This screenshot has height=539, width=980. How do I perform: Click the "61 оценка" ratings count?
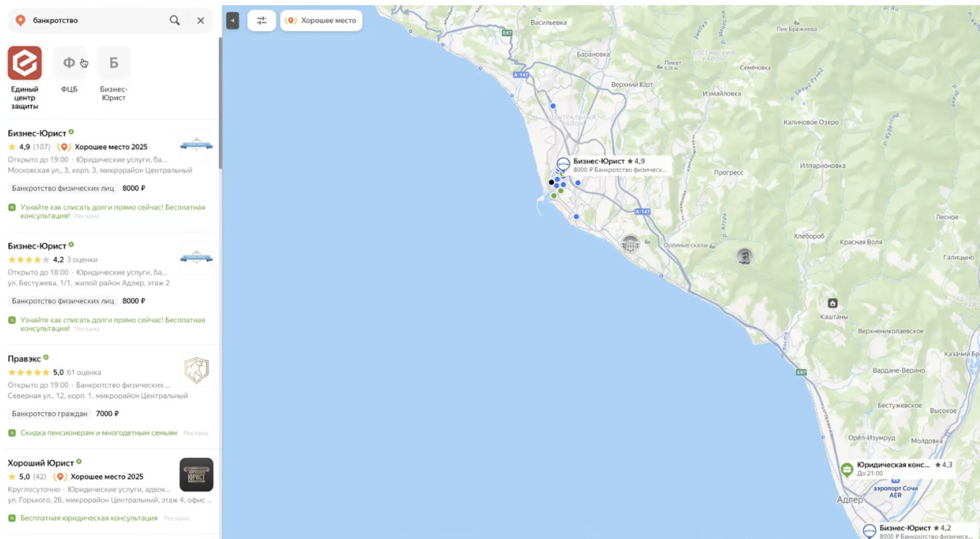84,373
